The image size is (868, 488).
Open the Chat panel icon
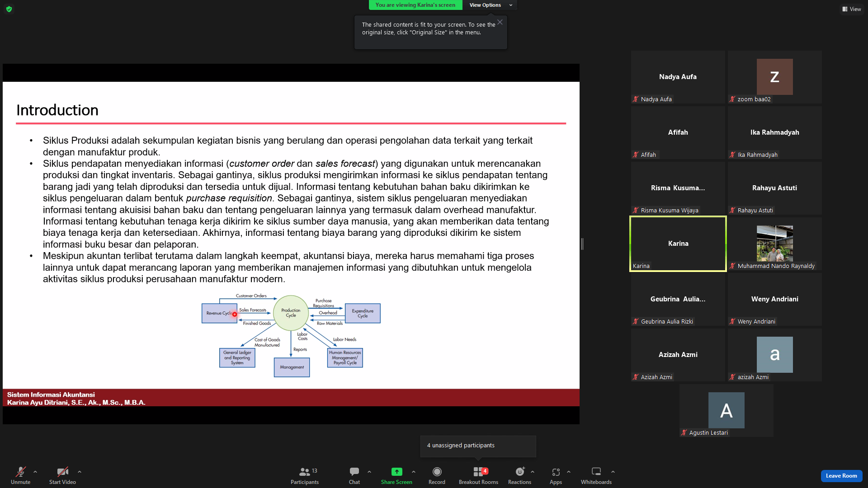point(354,472)
